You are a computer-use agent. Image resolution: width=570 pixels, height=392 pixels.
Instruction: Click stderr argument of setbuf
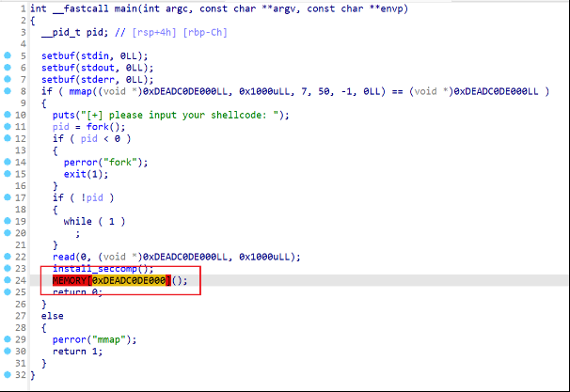pos(98,80)
